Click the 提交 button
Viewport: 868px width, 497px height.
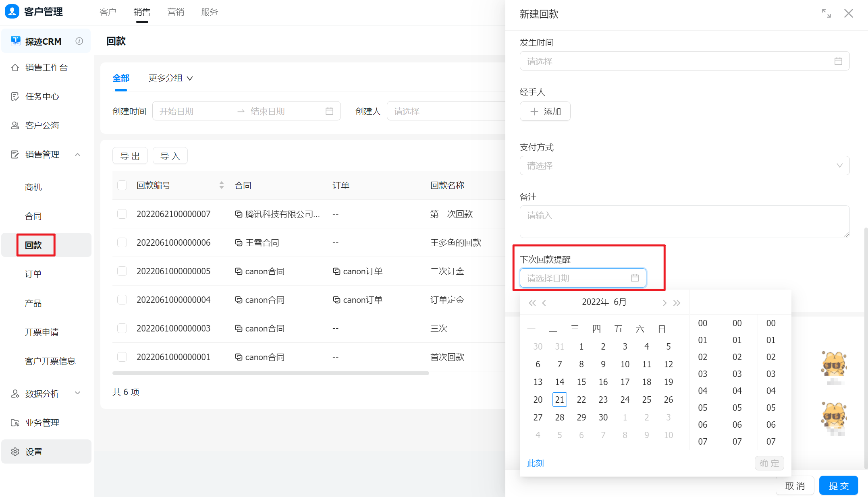[x=838, y=486]
